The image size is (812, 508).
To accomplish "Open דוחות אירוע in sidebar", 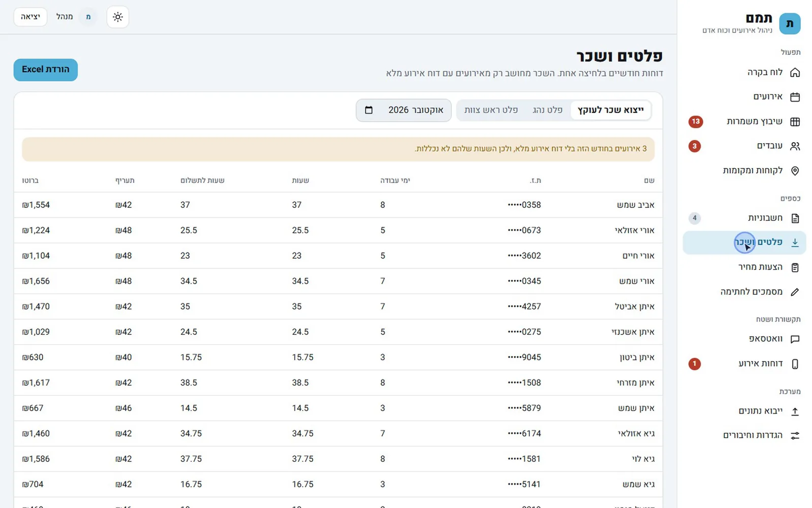I will click(744, 364).
